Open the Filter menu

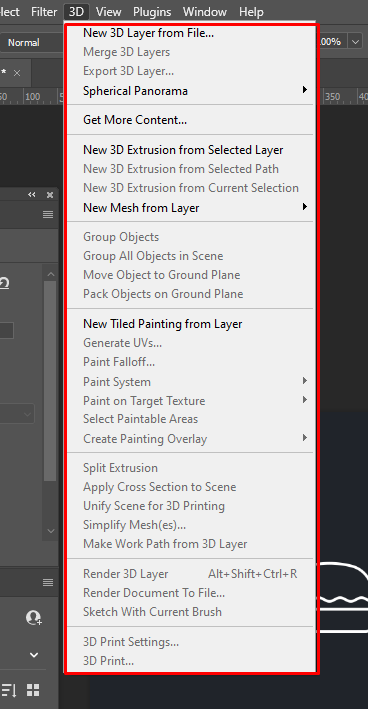point(44,11)
